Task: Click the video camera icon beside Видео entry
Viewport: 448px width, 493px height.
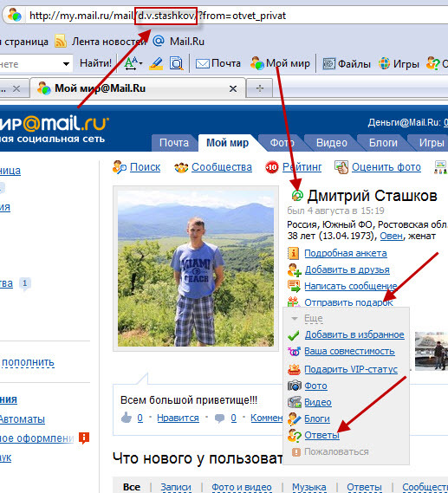Action: pyautogui.click(x=295, y=402)
